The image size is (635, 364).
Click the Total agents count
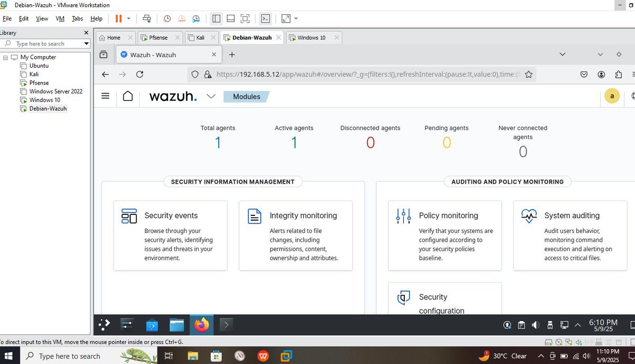[218, 143]
